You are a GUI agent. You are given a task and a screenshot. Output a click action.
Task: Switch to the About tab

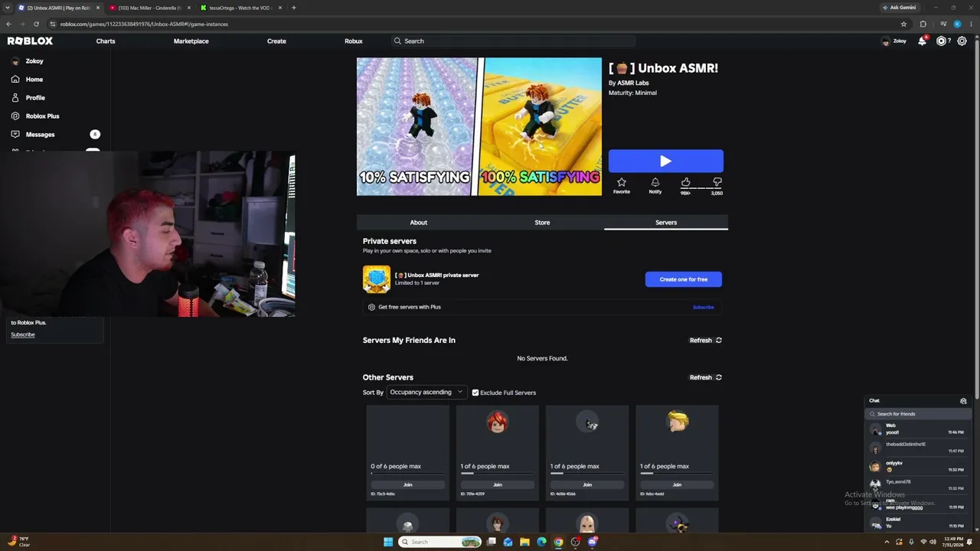pos(418,223)
